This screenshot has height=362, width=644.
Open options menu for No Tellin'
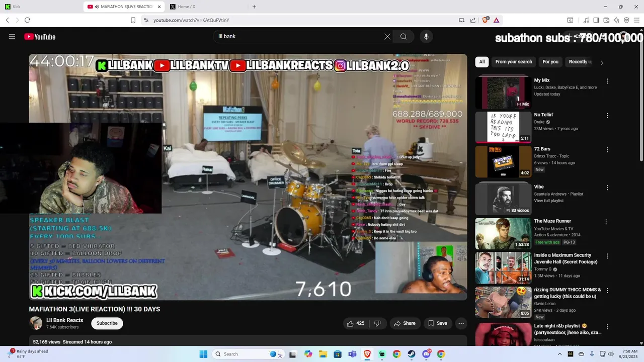coord(607,115)
